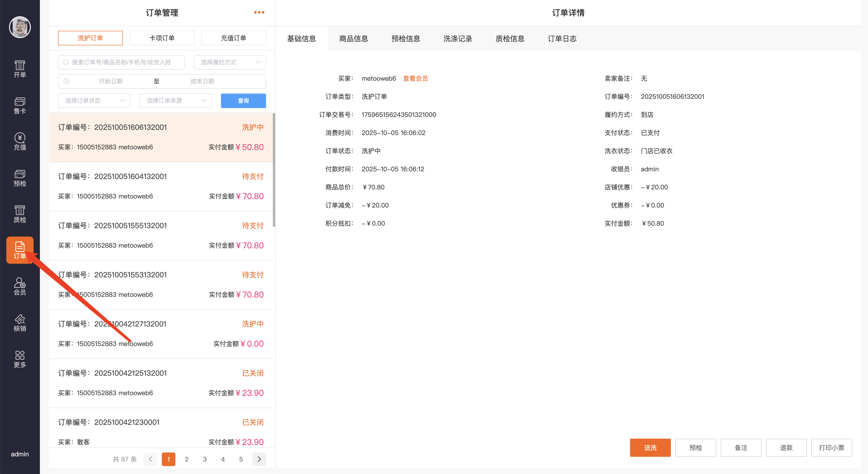This screenshot has height=474, width=868.
Task: Open the 质检 sidebar icon
Action: point(19,214)
